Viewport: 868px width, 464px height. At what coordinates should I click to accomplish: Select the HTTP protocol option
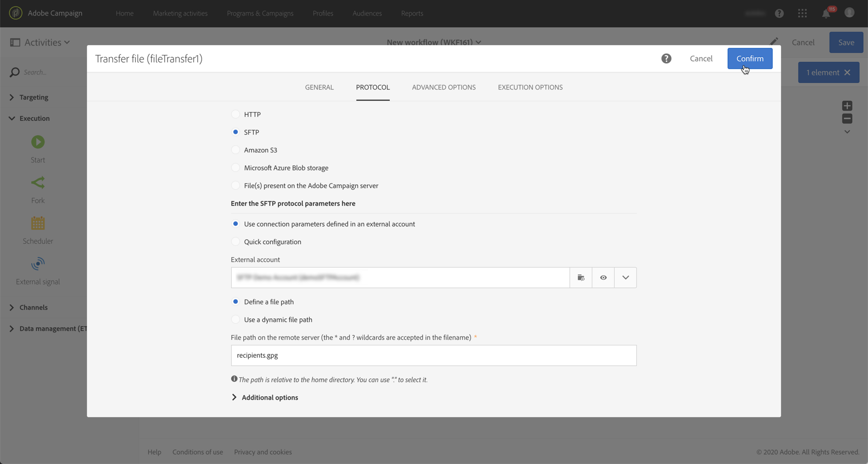click(236, 114)
